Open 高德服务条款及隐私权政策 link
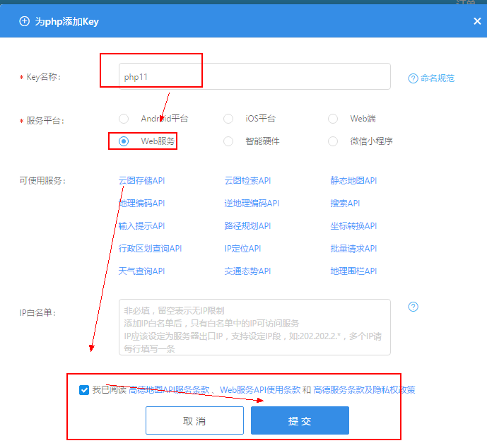Viewport: 487px width, 448px height. click(364, 389)
